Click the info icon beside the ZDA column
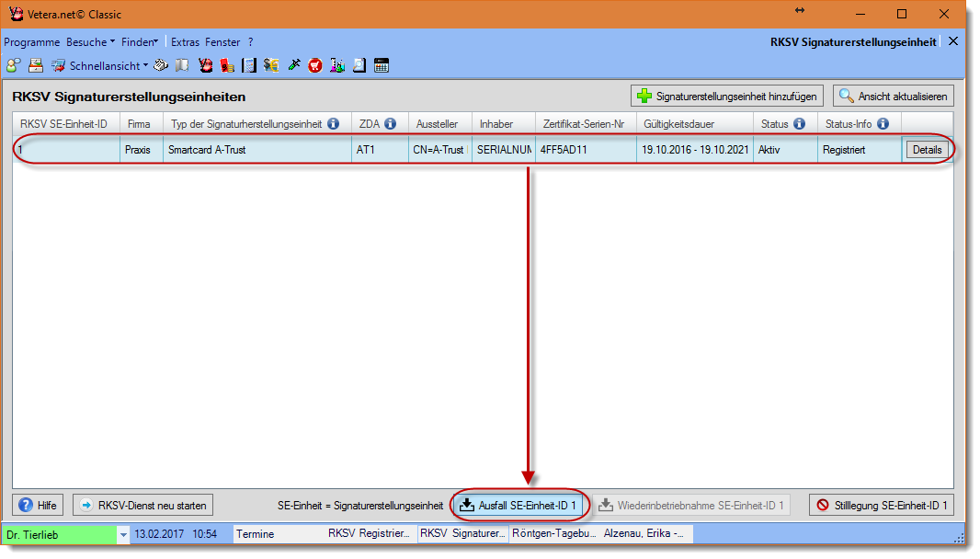The height and width of the screenshot is (559, 980). coord(390,124)
